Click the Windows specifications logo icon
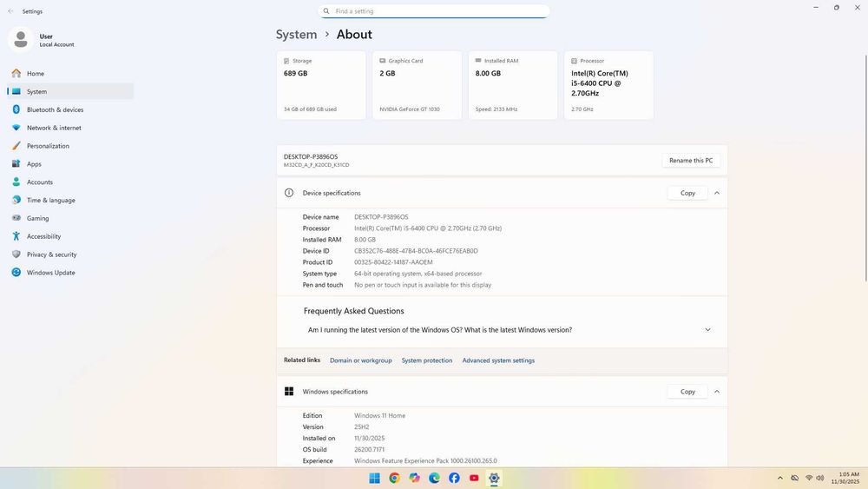 [x=289, y=392]
